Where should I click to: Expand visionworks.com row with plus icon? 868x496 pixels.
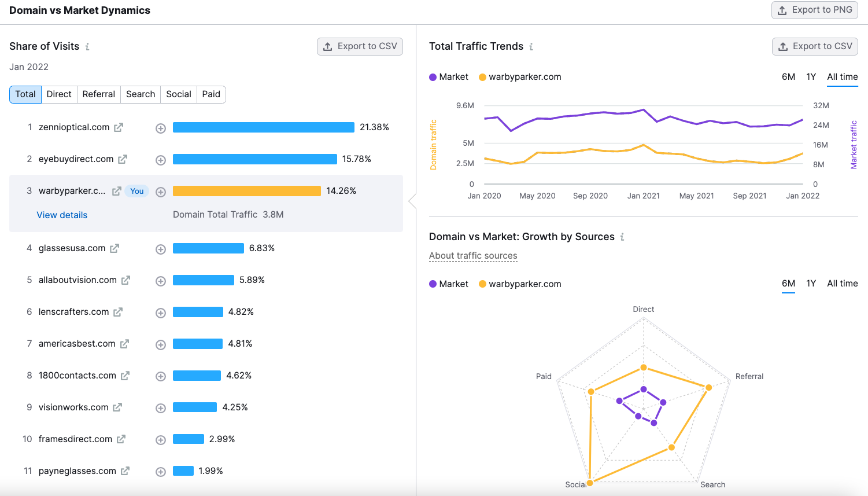tap(161, 409)
